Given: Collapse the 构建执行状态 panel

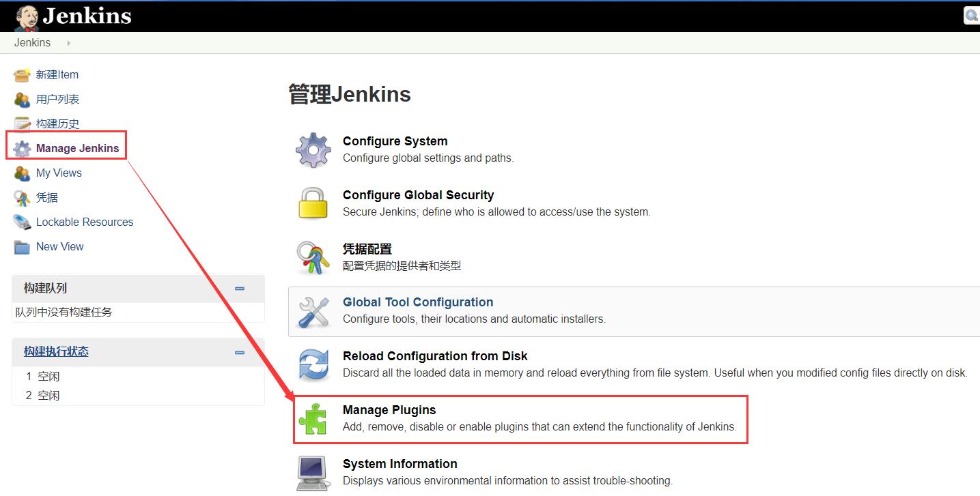Looking at the screenshot, I should 240,353.
